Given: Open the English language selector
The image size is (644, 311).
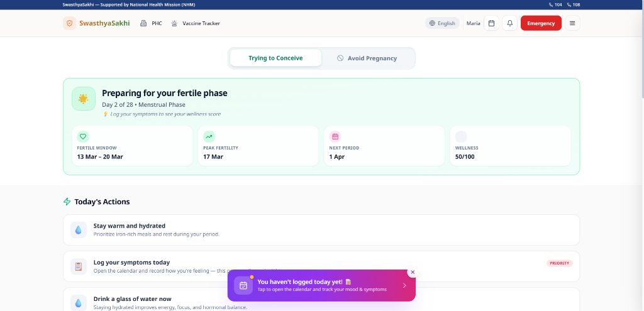Looking at the screenshot, I should pyautogui.click(x=442, y=23).
